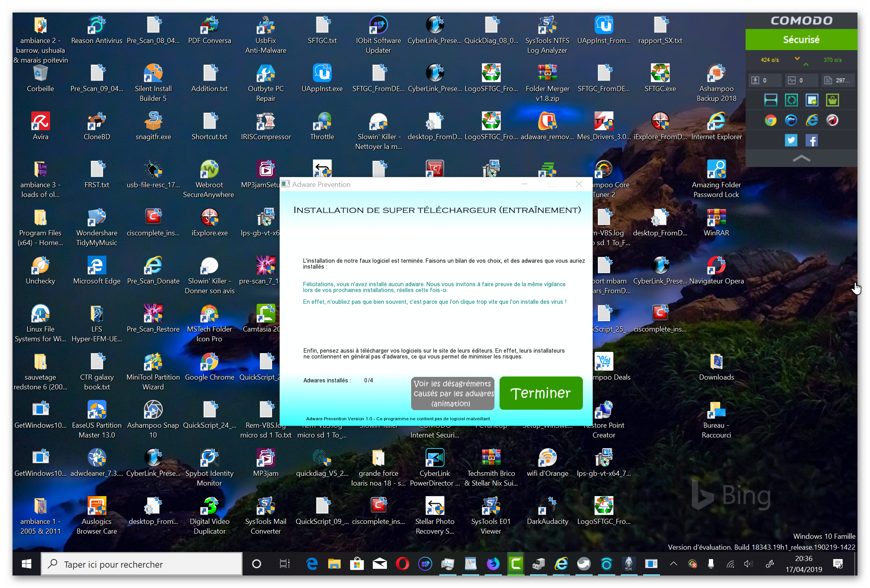The width and height of the screenshot is (870, 588).
Task: Select the Corbeille recycle bin icon
Action: pyautogui.click(x=40, y=79)
